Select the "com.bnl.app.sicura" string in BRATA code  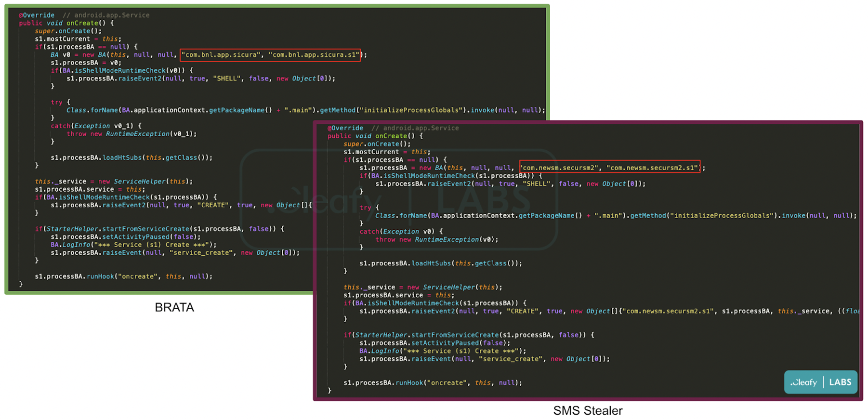(222, 55)
